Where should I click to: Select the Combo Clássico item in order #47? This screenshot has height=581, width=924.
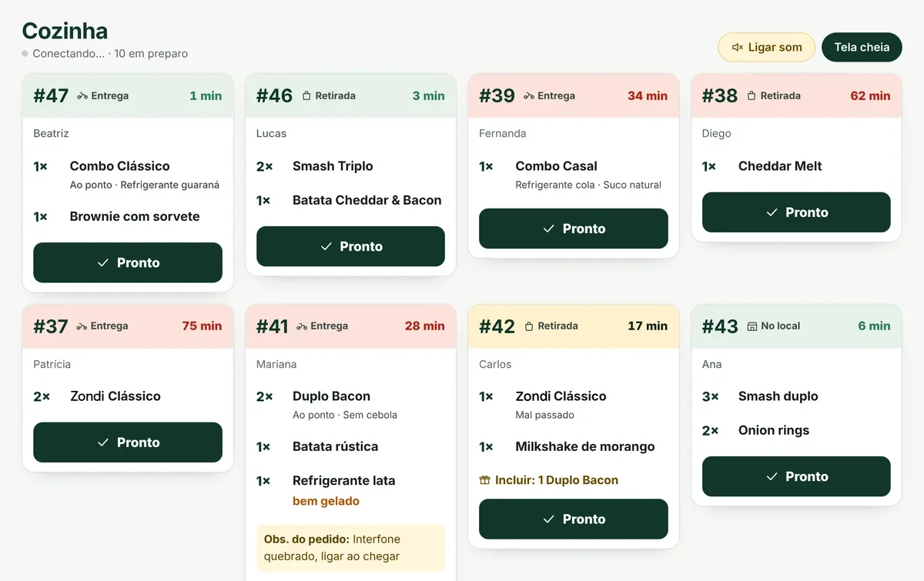tap(119, 166)
